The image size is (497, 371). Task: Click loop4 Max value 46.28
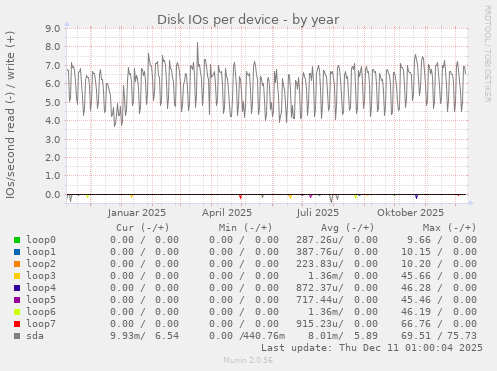(x=416, y=288)
